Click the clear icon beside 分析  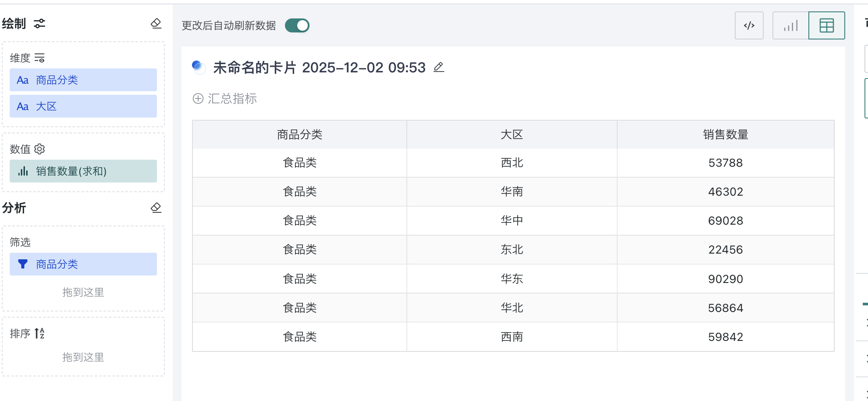(157, 208)
